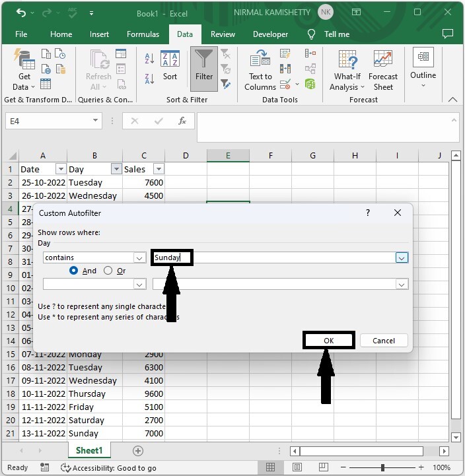465x476 pixels.
Task: Open the Name Box dropdown arrow
Action: [x=95, y=120]
